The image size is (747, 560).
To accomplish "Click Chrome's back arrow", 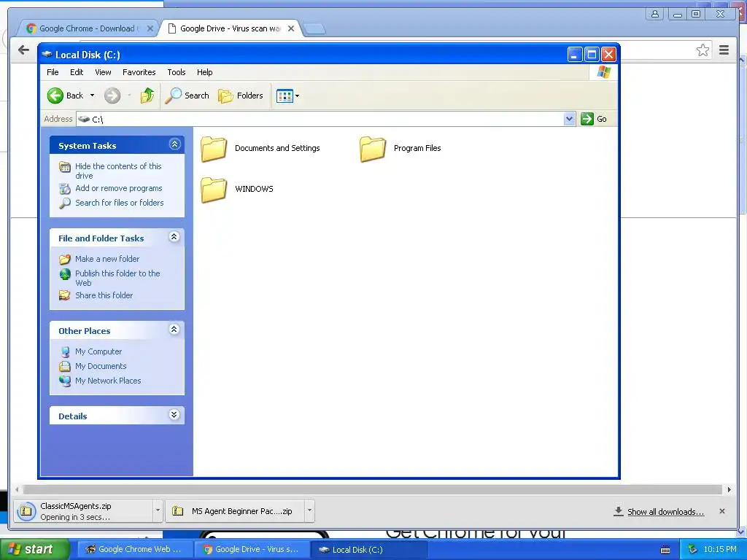I will pyautogui.click(x=23, y=50).
